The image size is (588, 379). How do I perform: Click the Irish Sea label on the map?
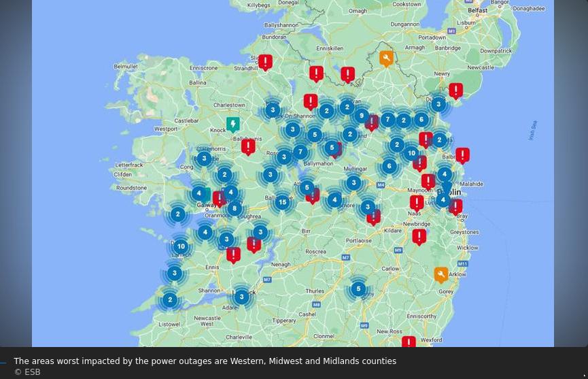[x=534, y=130]
